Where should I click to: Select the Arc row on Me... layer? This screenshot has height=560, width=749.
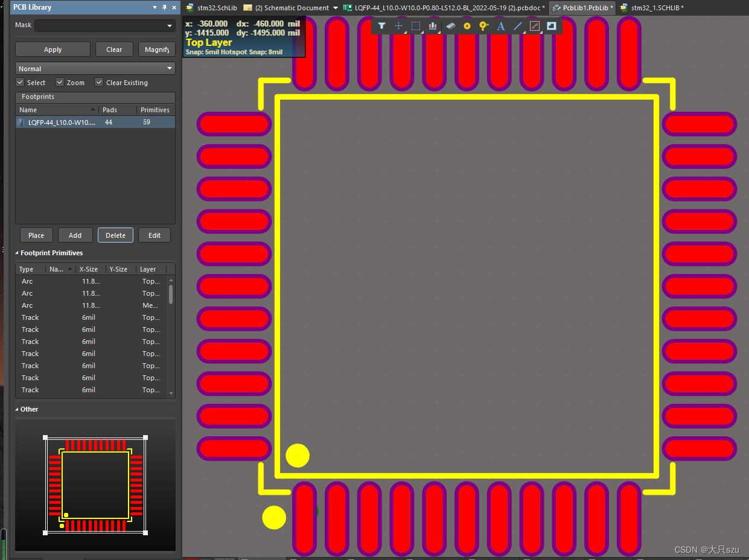91,305
